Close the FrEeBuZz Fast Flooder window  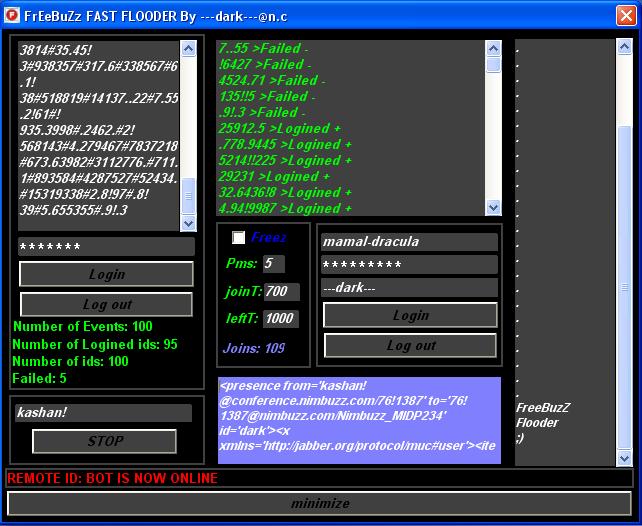(x=626, y=16)
